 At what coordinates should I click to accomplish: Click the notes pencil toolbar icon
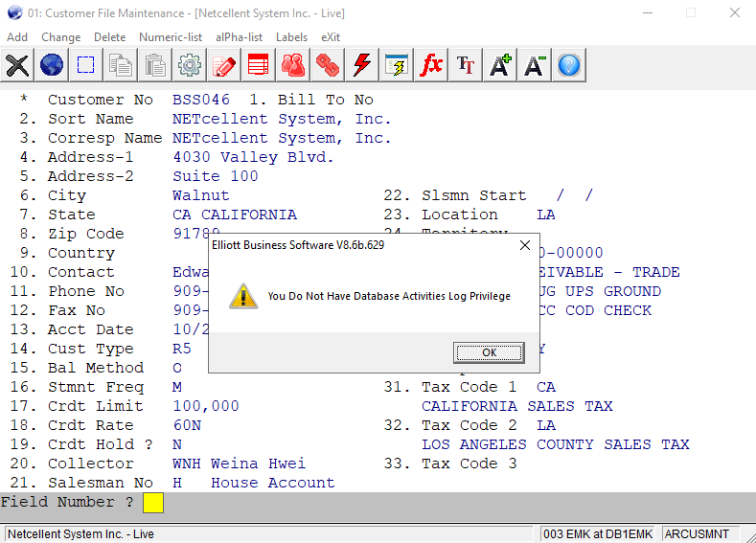pos(223,65)
